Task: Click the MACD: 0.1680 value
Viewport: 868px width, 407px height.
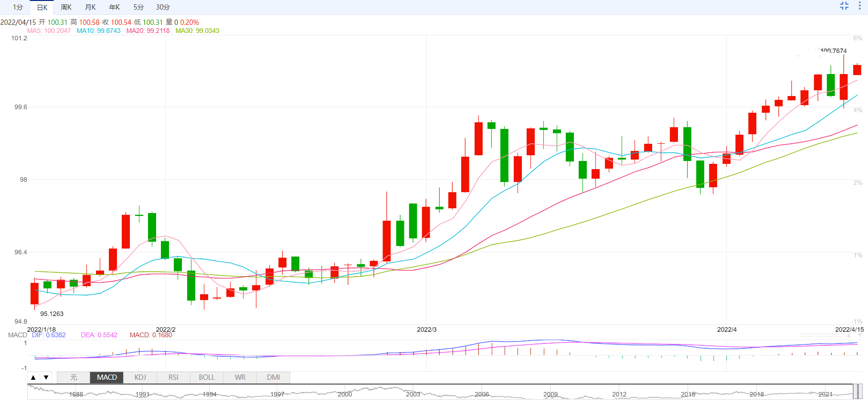Action: tap(151, 335)
